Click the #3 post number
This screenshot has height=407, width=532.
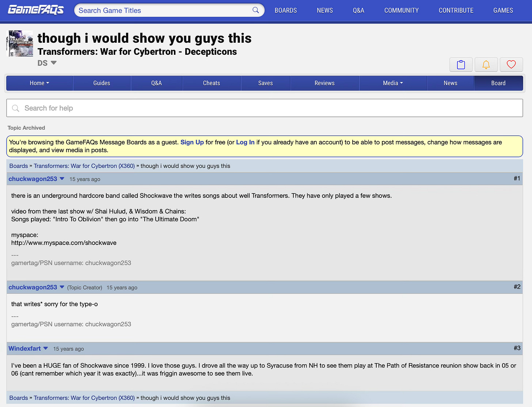pyautogui.click(x=517, y=348)
